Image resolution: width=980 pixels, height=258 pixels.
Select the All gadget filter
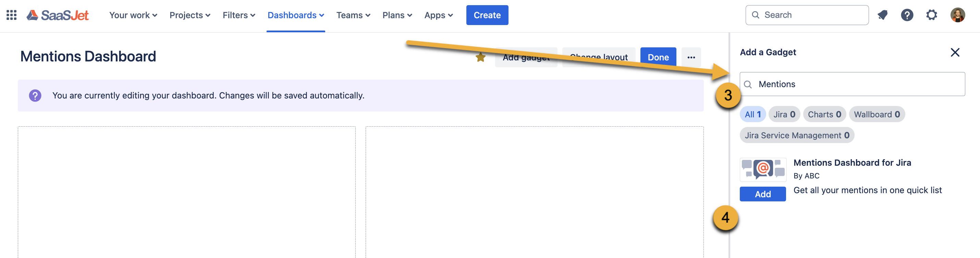752,114
